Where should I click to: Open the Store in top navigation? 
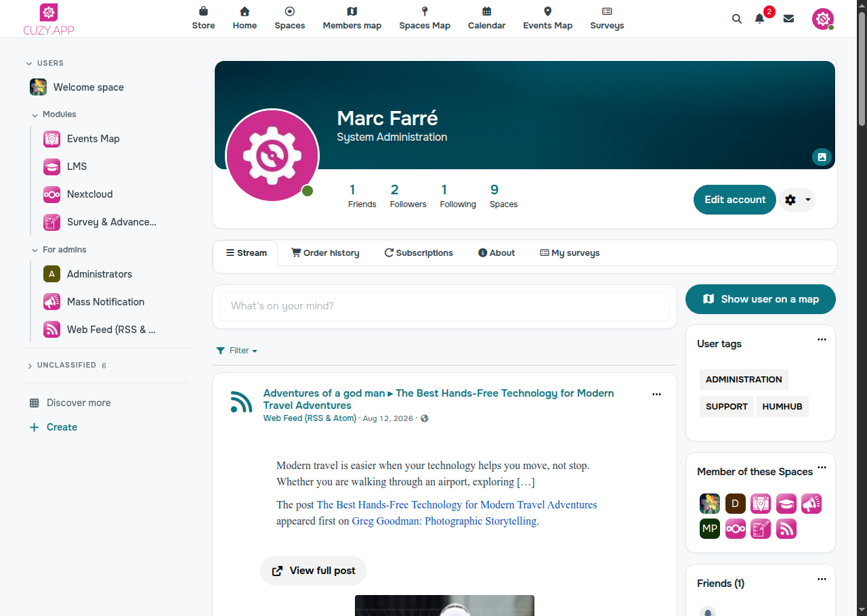tap(203, 18)
